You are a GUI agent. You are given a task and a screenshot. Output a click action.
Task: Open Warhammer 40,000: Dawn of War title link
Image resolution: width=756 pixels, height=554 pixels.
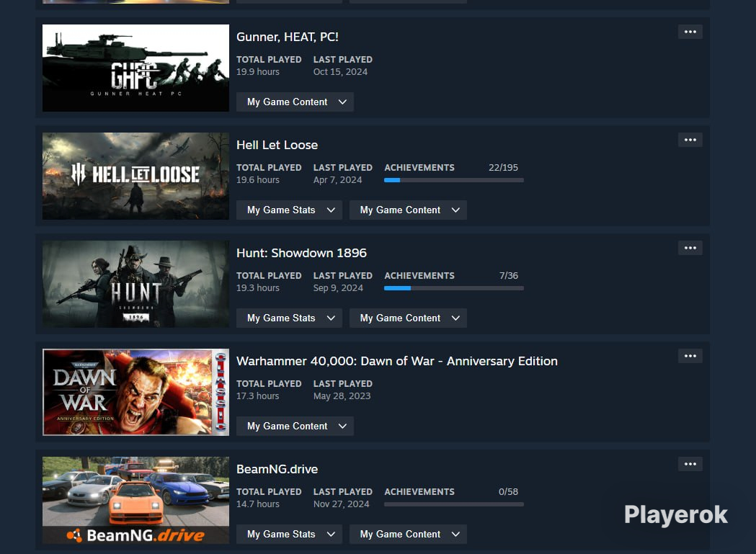(397, 361)
